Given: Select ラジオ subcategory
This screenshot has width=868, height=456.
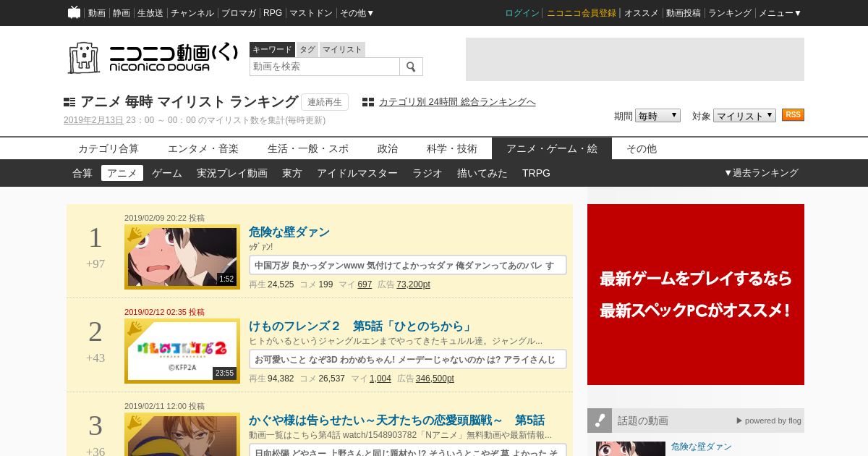Looking at the screenshot, I should (x=427, y=173).
